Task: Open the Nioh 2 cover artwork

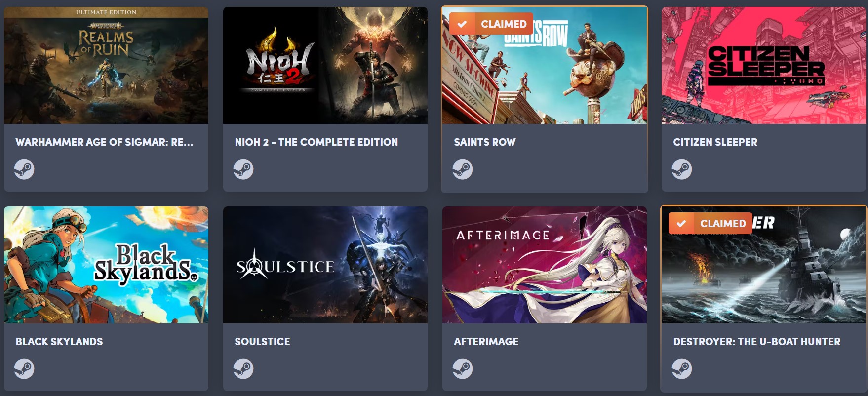Action: click(x=325, y=65)
